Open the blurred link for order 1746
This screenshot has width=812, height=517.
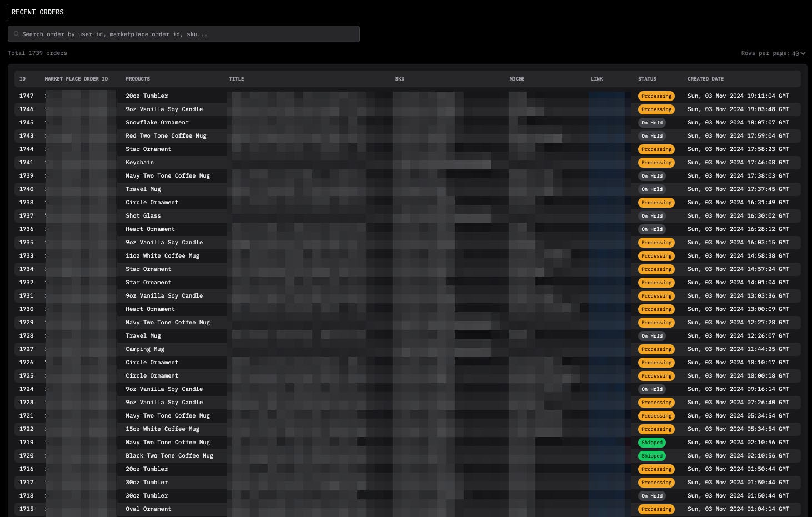[607, 109]
